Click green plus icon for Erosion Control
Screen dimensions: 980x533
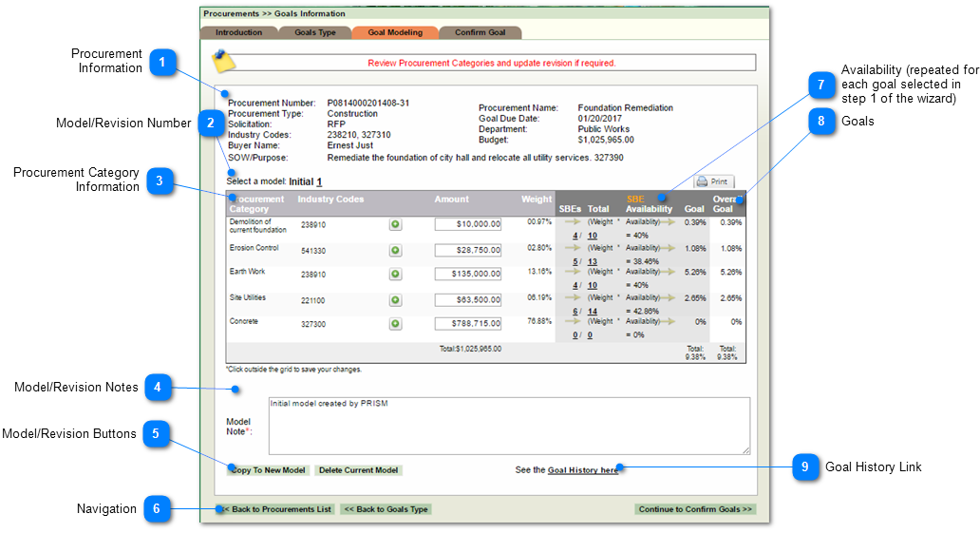click(395, 250)
